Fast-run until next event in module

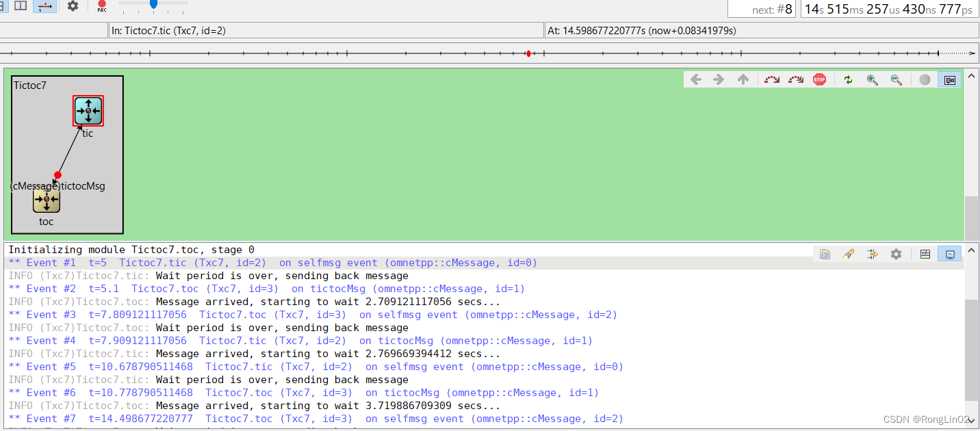[x=795, y=79]
